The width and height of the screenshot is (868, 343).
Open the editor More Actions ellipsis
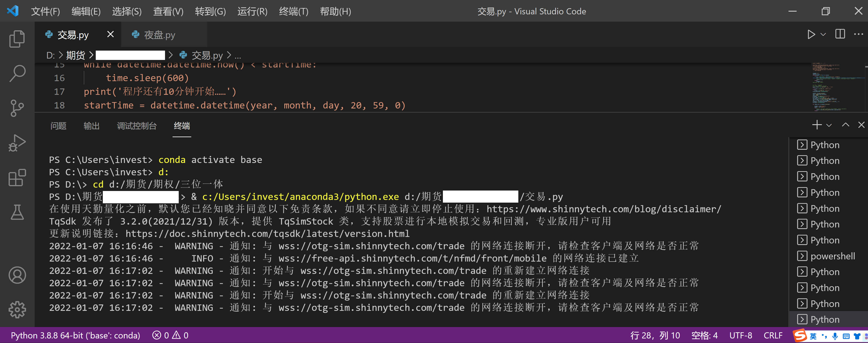(858, 34)
